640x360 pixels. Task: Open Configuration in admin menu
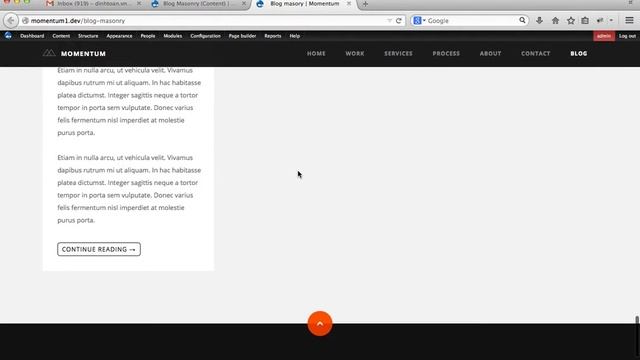pyautogui.click(x=205, y=36)
